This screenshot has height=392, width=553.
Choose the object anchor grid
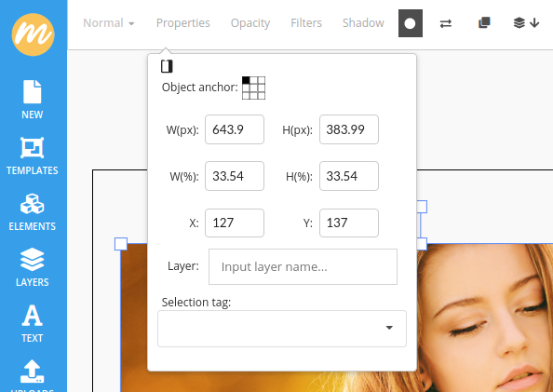coord(253,88)
